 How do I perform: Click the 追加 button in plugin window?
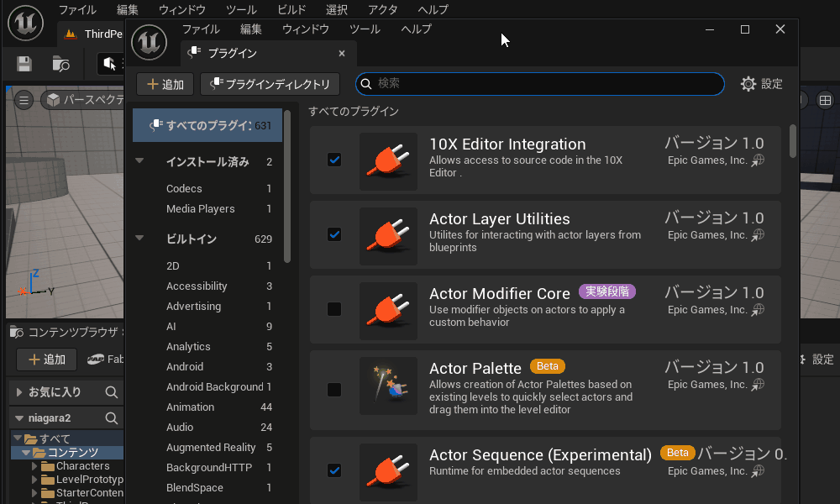click(165, 84)
